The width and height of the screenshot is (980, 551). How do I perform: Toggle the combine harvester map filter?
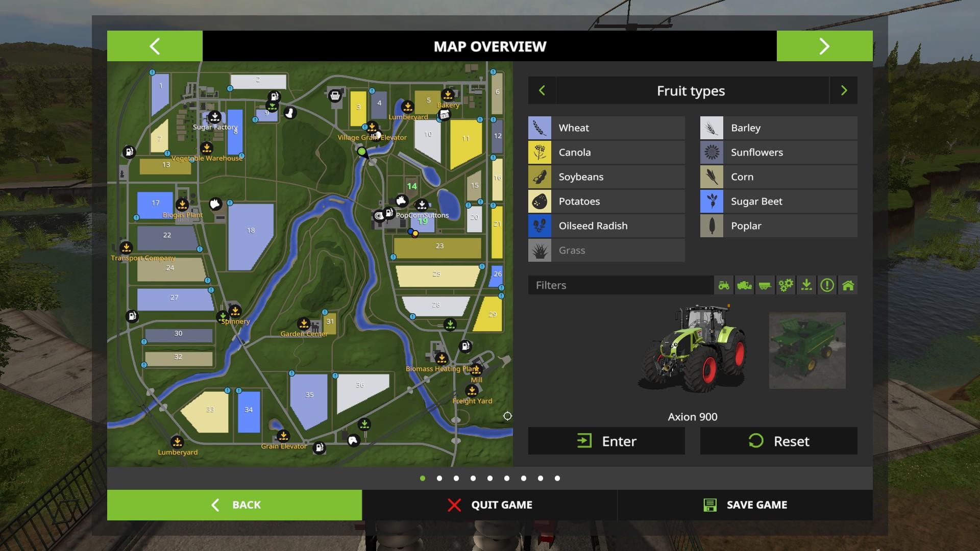tap(744, 285)
